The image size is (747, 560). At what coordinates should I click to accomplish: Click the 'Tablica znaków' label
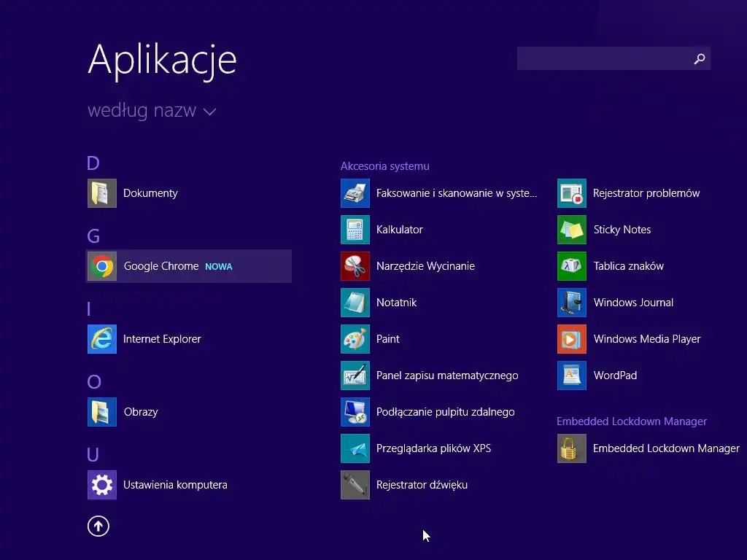[x=628, y=266]
